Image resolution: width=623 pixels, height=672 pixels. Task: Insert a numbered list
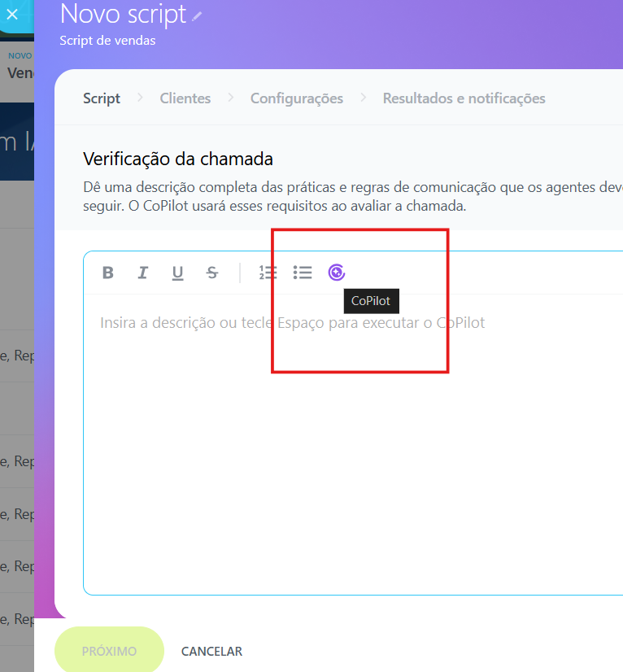point(268,273)
